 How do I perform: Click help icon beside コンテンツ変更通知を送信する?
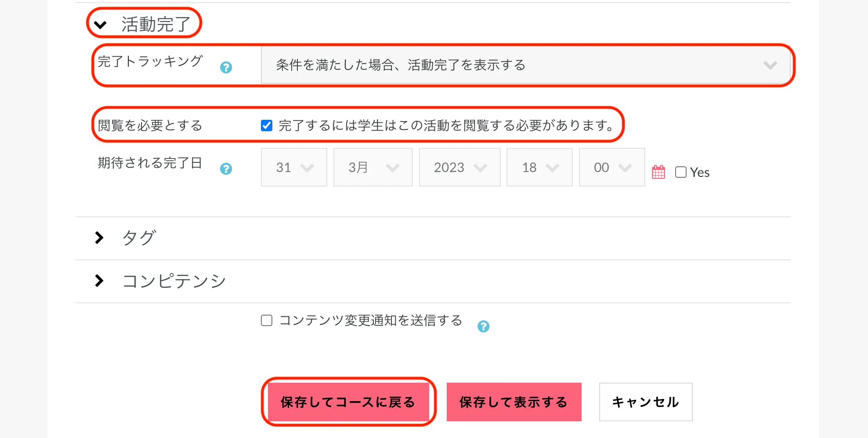tap(483, 326)
